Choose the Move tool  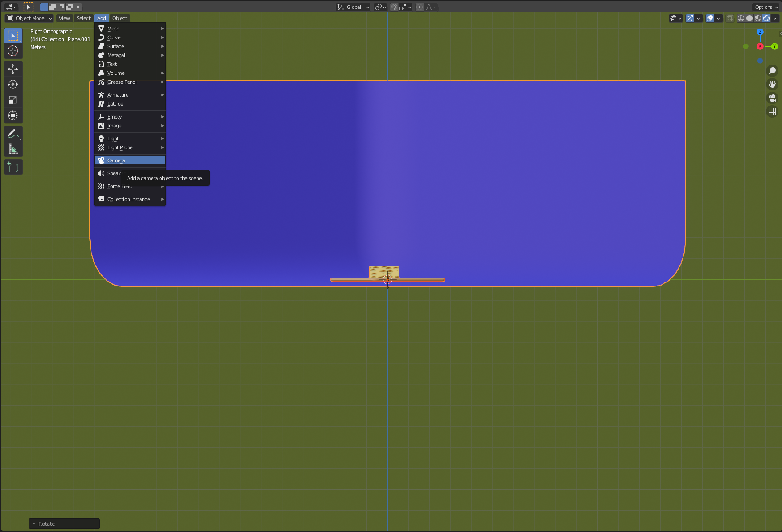[x=13, y=69]
